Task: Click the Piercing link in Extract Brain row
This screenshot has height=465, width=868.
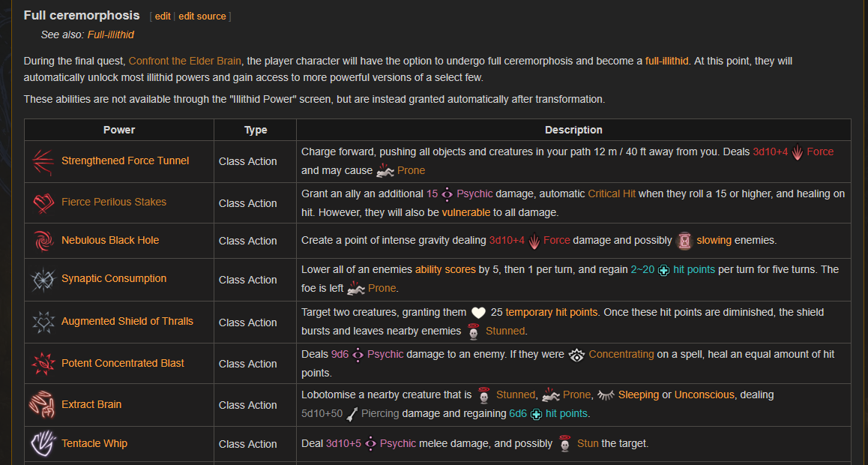Action: pyautogui.click(x=380, y=414)
